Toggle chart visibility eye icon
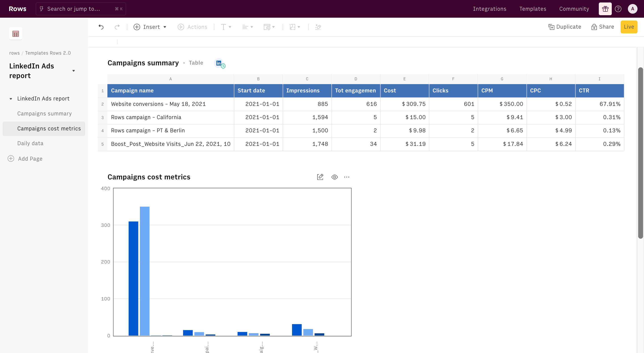644x353 pixels. pyautogui.click(x=335, y=177)
